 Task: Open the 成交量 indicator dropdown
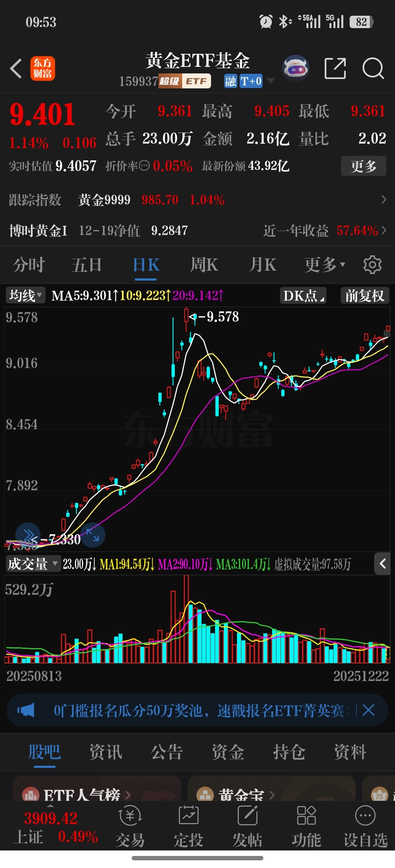33,564
